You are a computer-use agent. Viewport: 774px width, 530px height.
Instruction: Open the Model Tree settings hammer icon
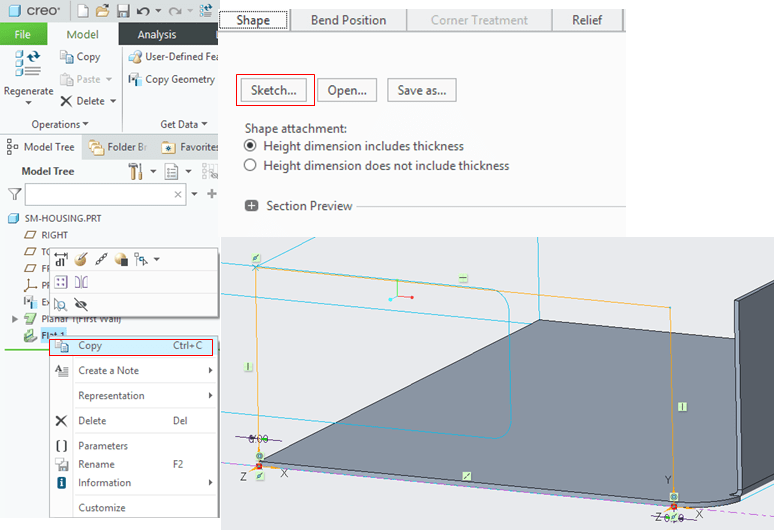coord(136,171)
